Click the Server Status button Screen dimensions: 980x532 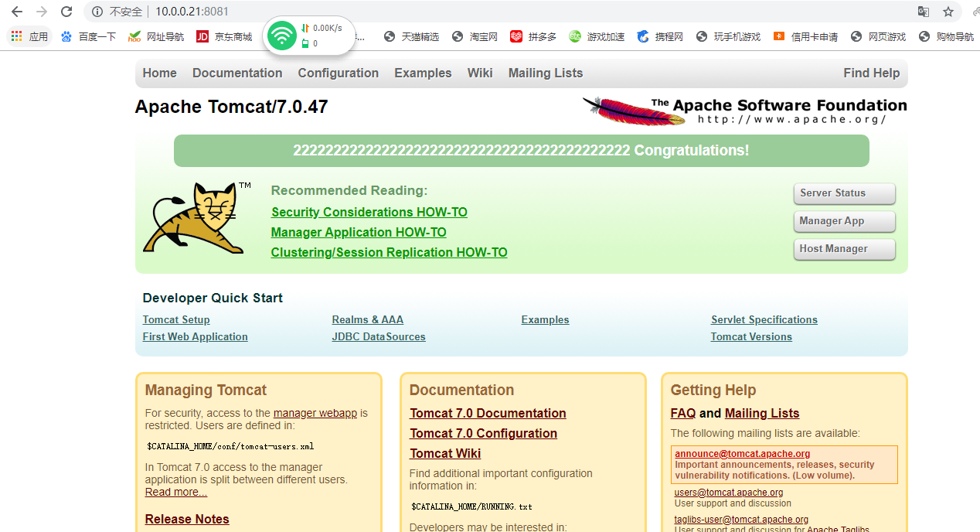(845, 193)
